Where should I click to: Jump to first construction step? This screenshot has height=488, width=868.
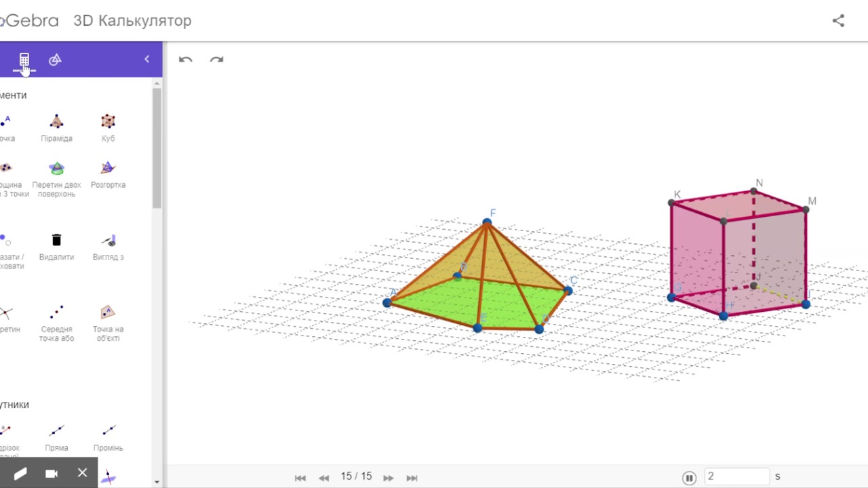coord(300,478)
